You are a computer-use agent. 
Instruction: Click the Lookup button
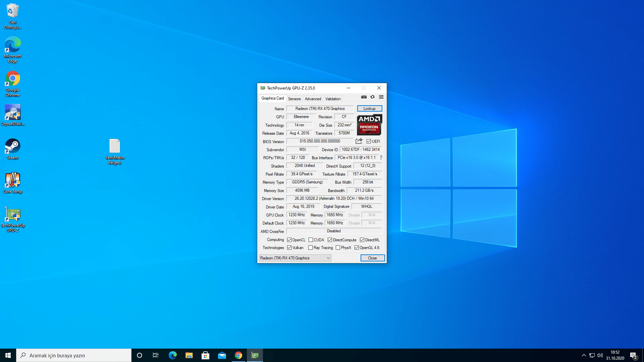(369, 109)
